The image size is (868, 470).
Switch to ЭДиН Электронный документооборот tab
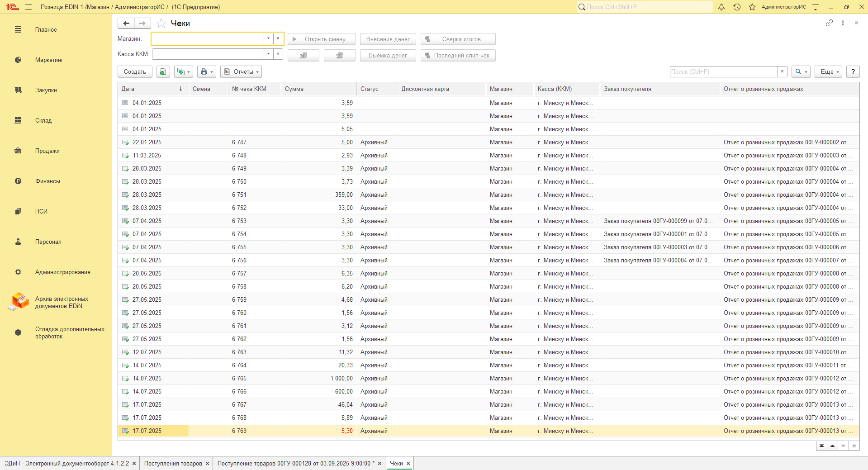[66, 463]
